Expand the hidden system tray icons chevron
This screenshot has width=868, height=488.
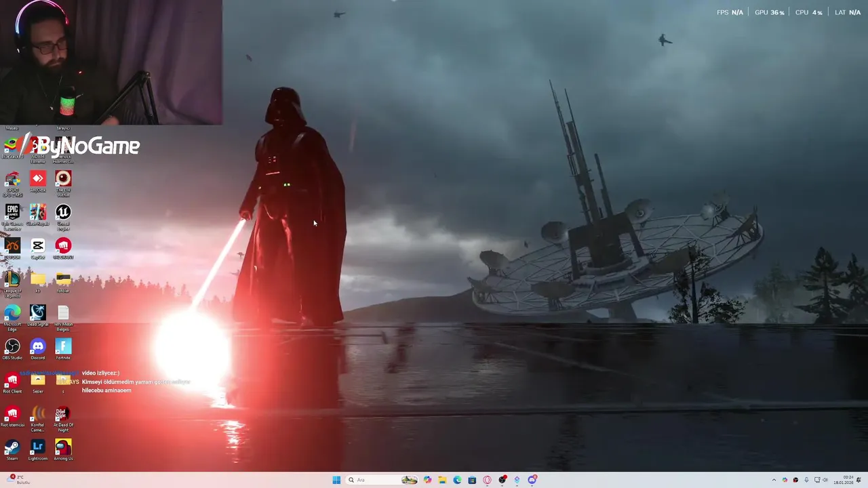774,480
